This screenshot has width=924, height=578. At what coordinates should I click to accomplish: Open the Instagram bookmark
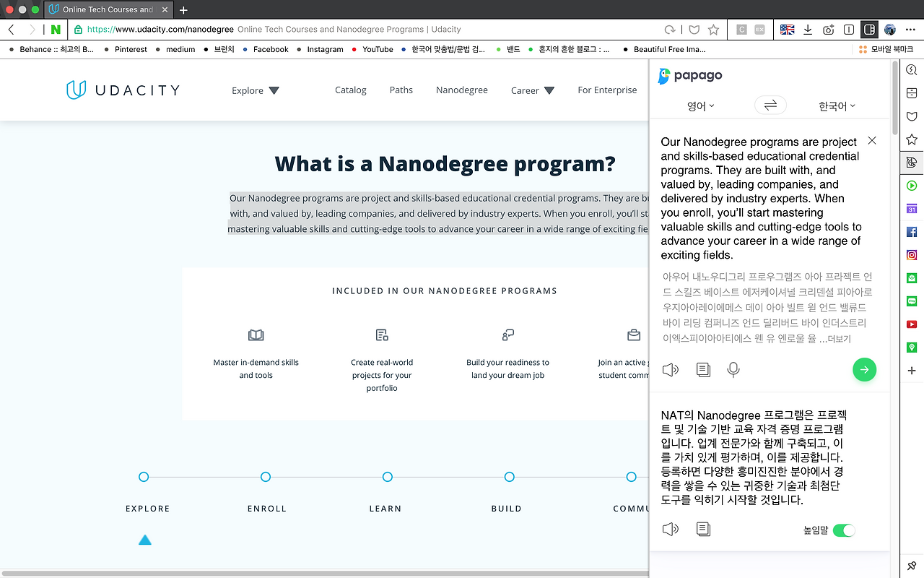point(320,49)
